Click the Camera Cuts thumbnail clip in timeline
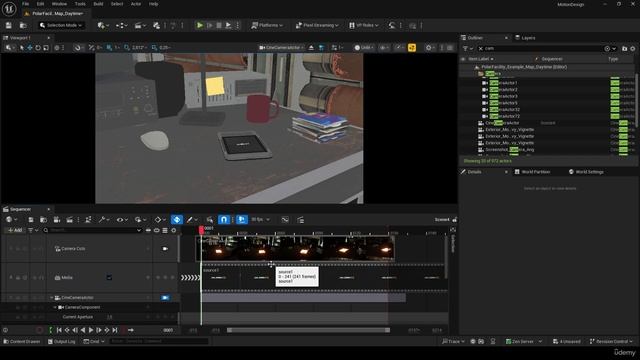This screenshot has height=360, width=640. click(295, 248)
